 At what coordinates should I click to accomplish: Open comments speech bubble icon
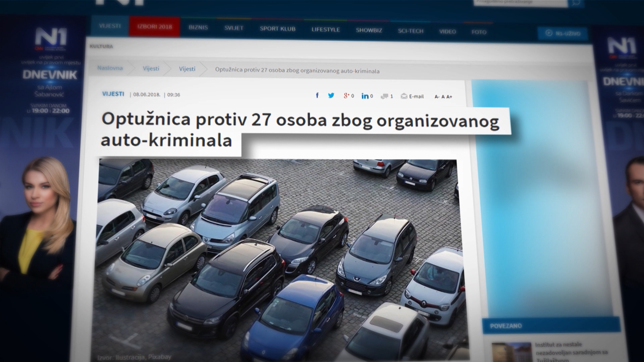(x=384, y=97)
